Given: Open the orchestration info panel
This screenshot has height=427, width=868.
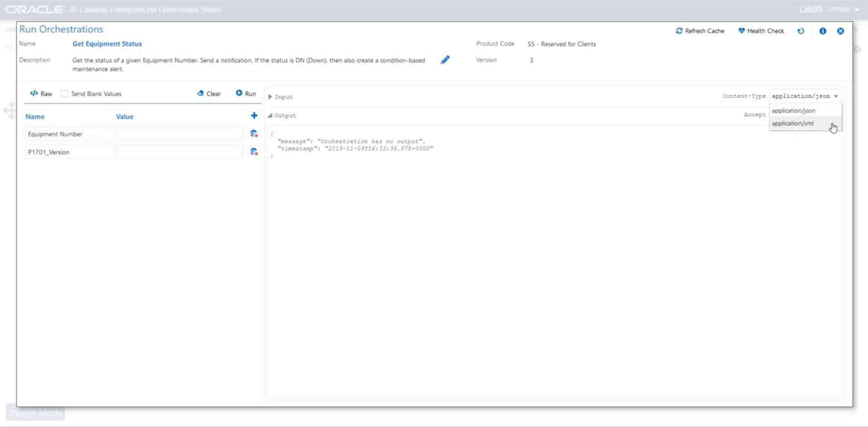Looking at the screenshot, I should tap(822, 31).
